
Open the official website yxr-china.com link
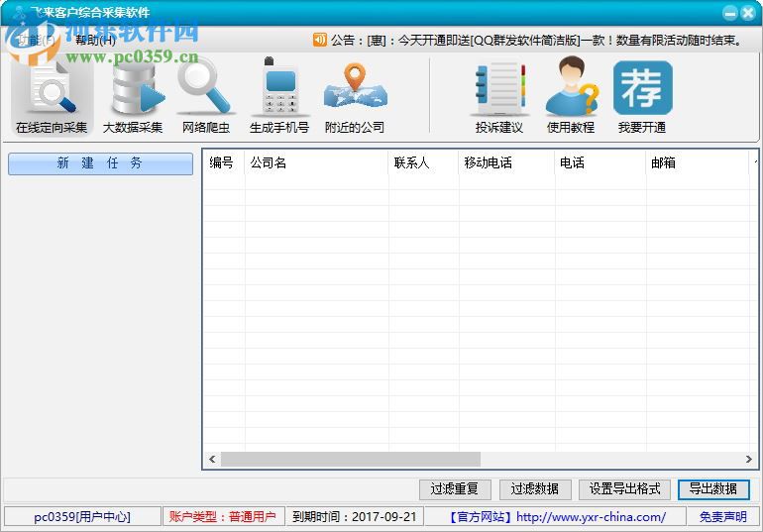click(556, 517)
